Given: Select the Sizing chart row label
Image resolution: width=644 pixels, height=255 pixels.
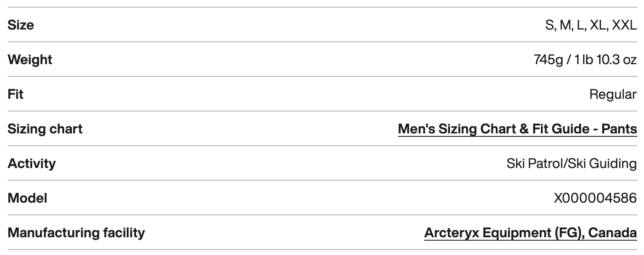Looking at the screenshot, I should click(x=45, y=129).
